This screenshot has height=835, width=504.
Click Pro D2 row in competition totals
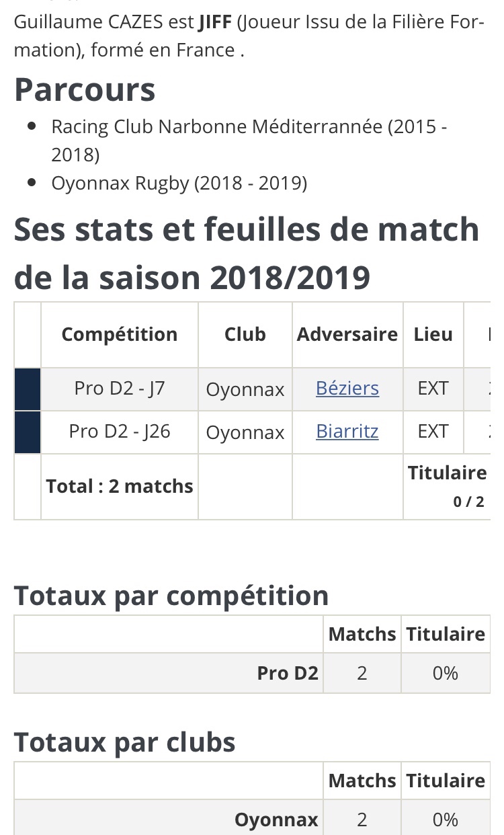point(288,673)
